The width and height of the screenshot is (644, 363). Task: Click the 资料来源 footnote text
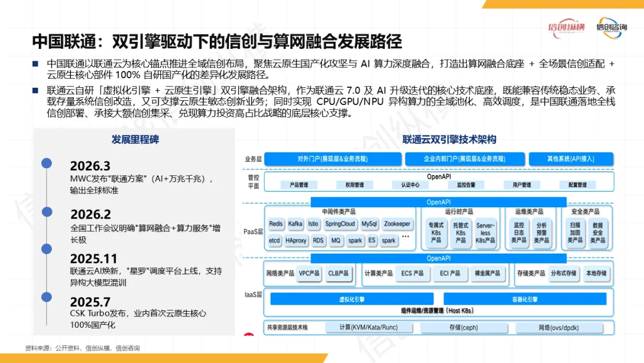click(82, 348)
